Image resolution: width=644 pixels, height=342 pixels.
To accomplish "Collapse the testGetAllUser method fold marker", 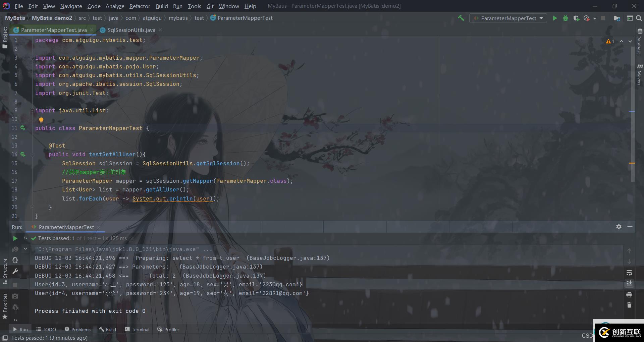I will pos(33,155).
